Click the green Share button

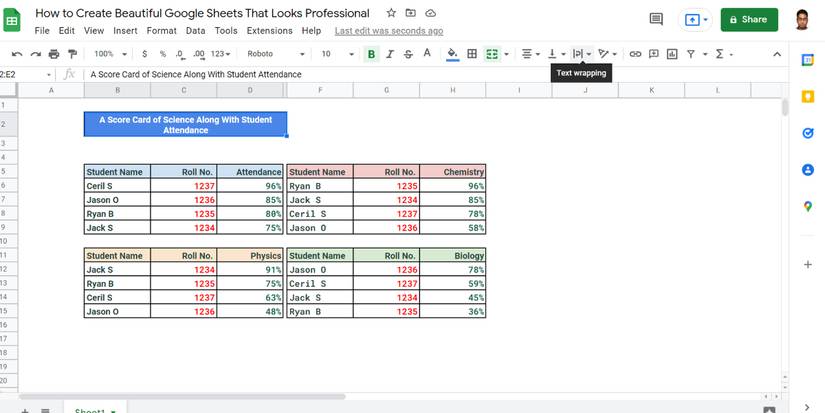pos(749,19)
